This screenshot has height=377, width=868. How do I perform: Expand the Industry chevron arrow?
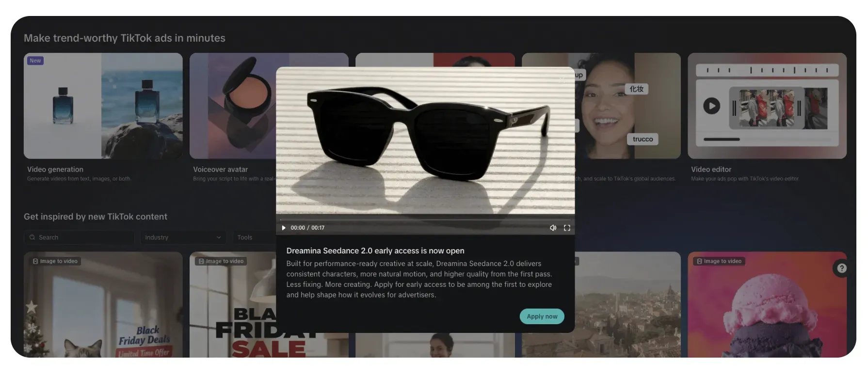(x=219, y=237)
